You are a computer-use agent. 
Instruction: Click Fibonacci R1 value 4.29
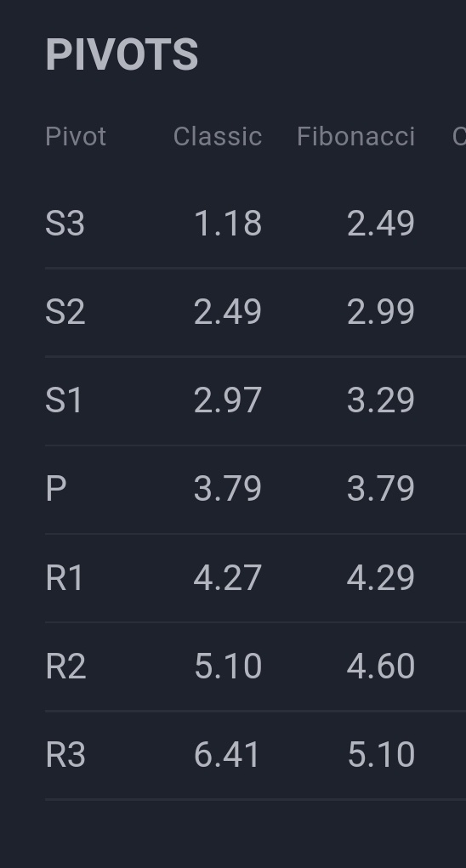(381, 577)
